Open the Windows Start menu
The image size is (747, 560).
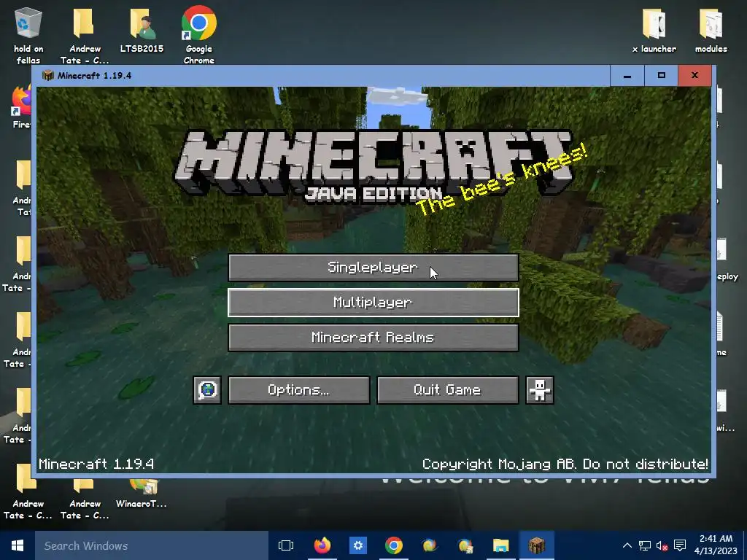click(x=18, y=545)
